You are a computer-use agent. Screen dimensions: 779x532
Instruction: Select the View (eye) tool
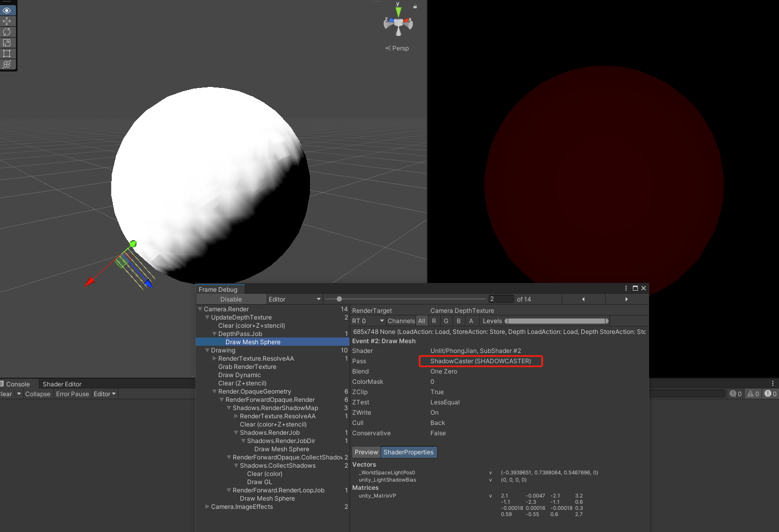[x=7, y=10]
